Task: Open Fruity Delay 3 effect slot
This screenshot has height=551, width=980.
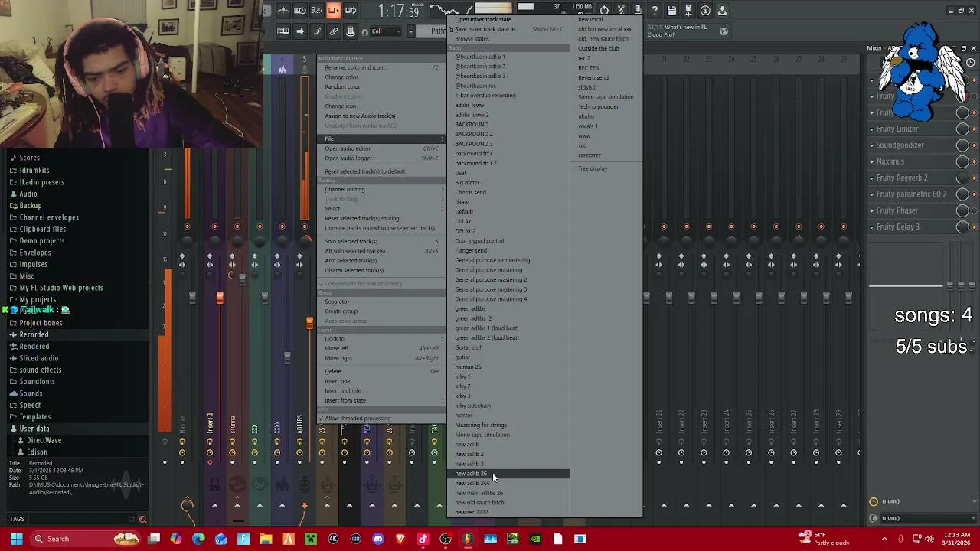Action: tap(911, 227)
